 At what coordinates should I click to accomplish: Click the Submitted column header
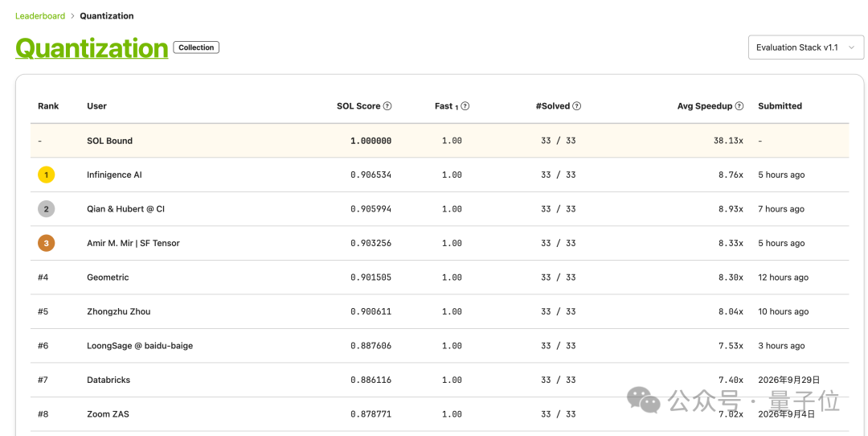pyautogui.click(x=780, y=106)
